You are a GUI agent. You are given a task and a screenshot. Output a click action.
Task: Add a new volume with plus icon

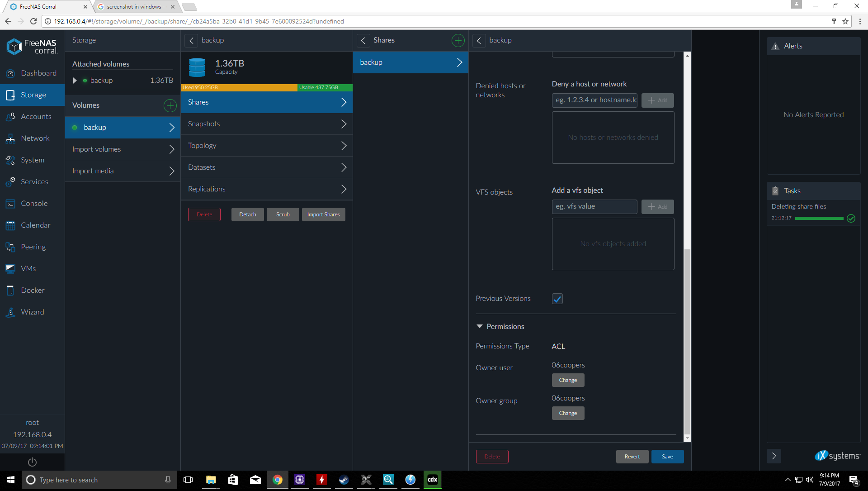[x=170, y=105]
